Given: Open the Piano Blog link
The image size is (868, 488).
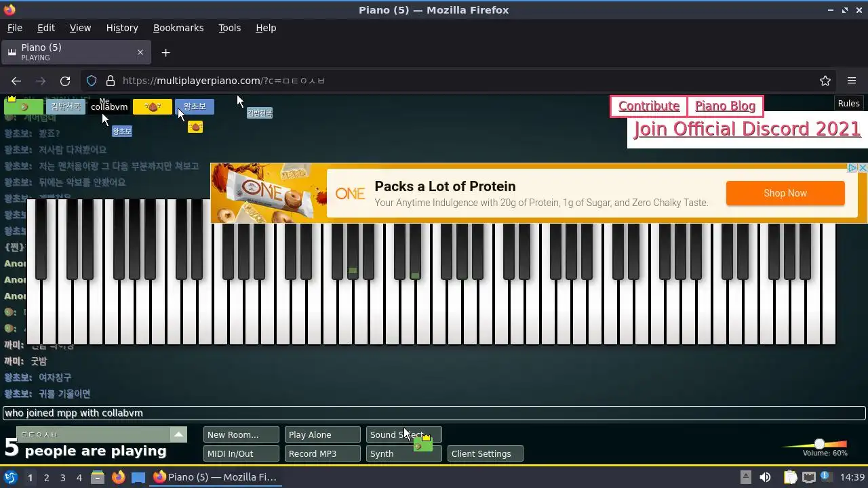Looking at the screenshot, I should coord(725,106).
